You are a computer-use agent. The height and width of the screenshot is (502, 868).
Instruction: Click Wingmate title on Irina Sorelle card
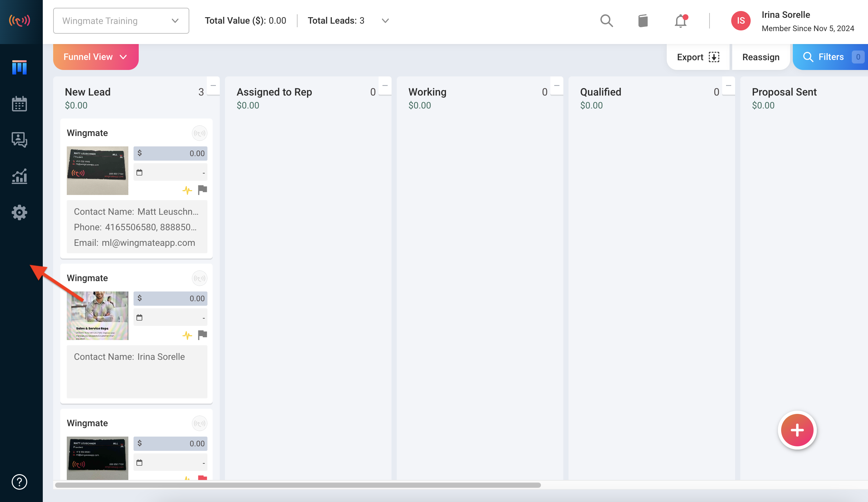pos(87,278)
